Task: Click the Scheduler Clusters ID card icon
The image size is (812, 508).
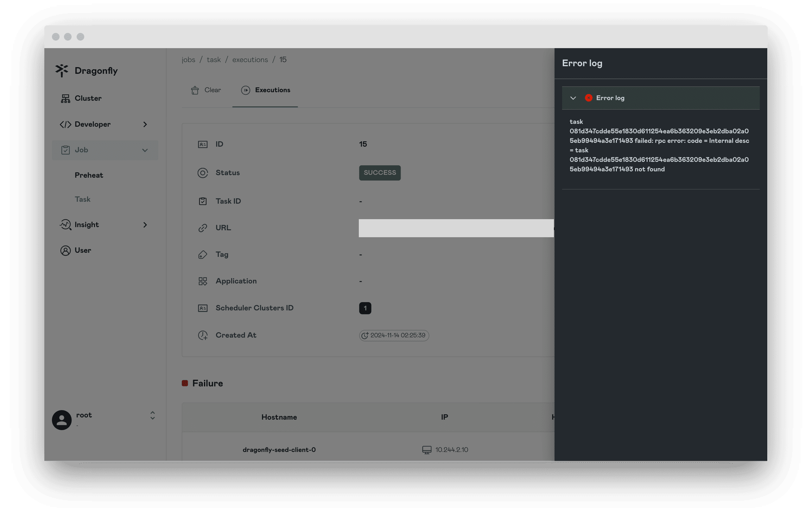Action: [x=203, y=308]
